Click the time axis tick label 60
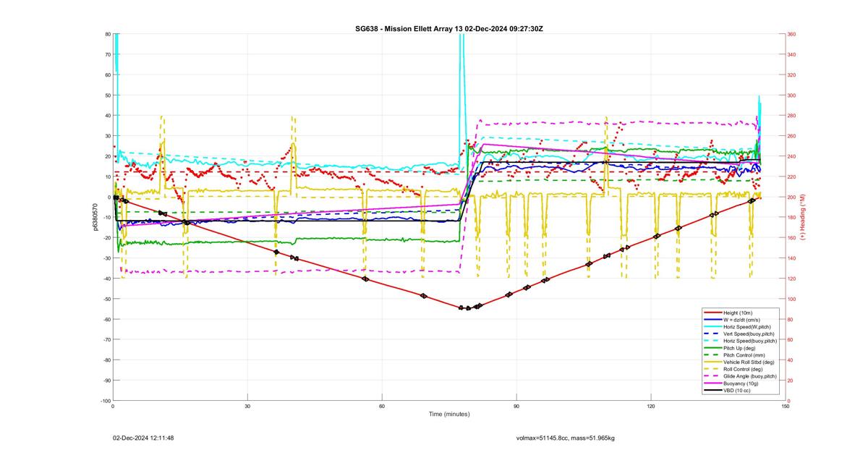Screen dimensions: 868x450 click(x=382, y=407)
